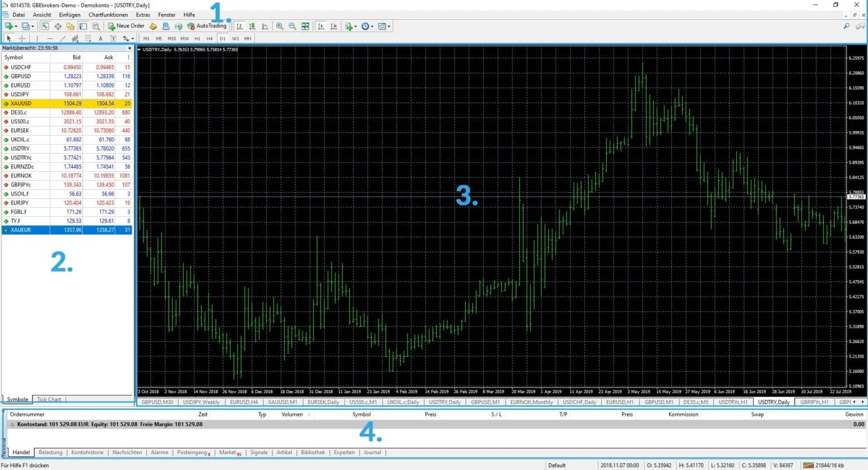
Task: Open the Indicators dropdown arrow
Action: tap(355, 26)
